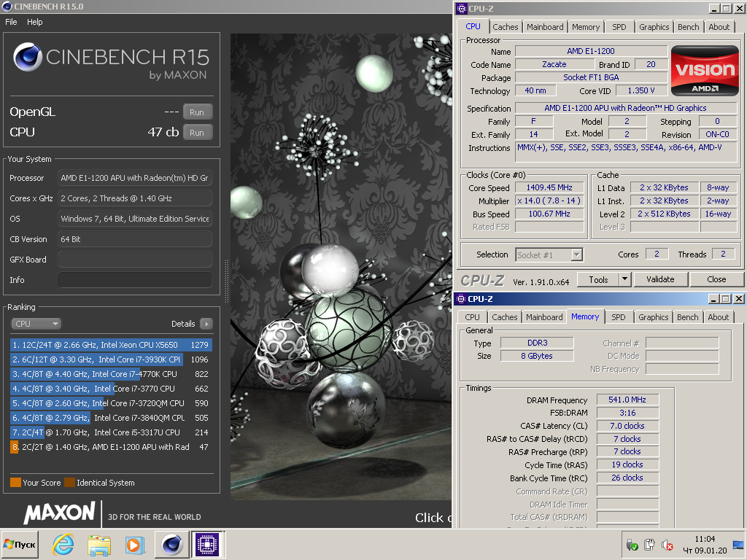
Task: Click the Cinebench title bar icon
Action: point(7,6)
